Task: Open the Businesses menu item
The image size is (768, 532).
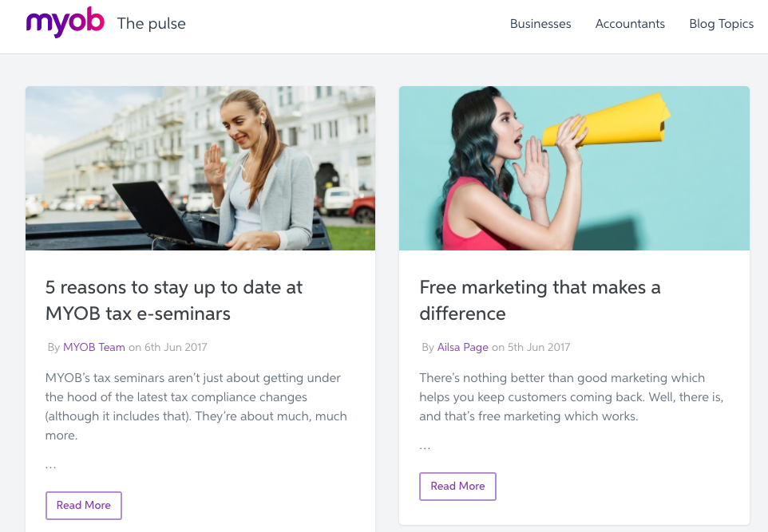Action: tap(540, 24)
